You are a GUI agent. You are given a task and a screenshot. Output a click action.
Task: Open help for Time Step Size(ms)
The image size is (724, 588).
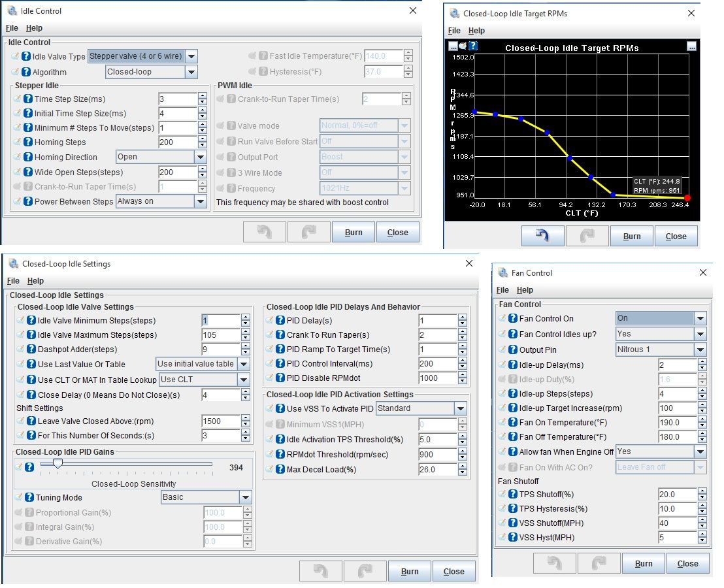click(28, 99)
